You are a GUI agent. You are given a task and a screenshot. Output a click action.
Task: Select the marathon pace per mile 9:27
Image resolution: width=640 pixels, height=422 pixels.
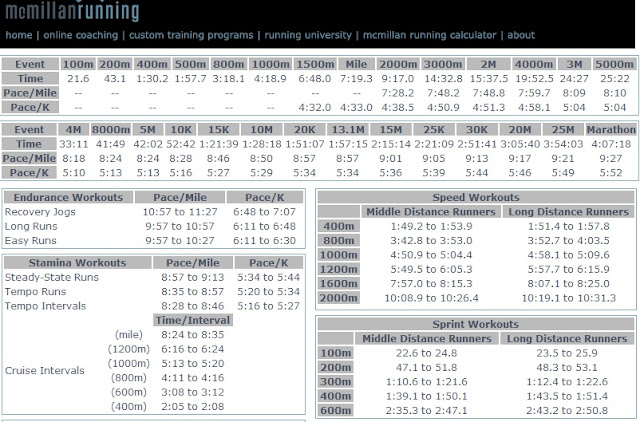(x=611, y=158)
